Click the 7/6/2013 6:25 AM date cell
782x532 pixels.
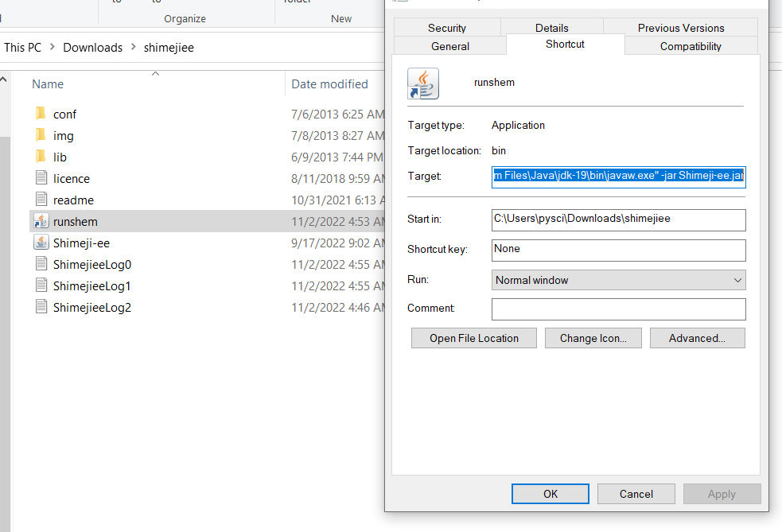pos(337,115)
